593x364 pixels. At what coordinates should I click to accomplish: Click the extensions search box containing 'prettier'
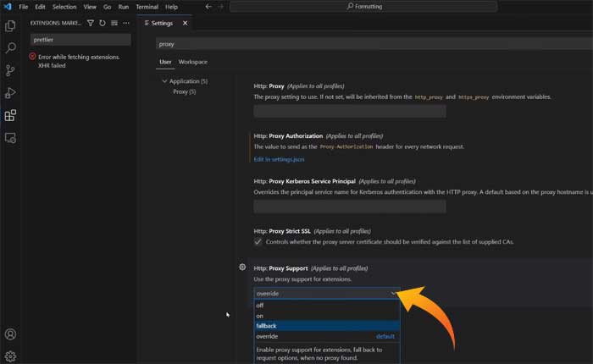[x=80, y=39]
